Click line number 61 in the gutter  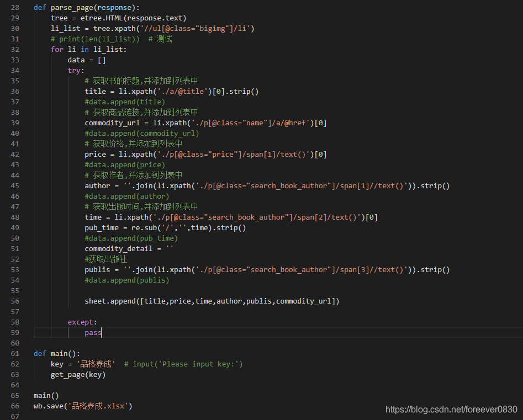[x=15, y=353]
